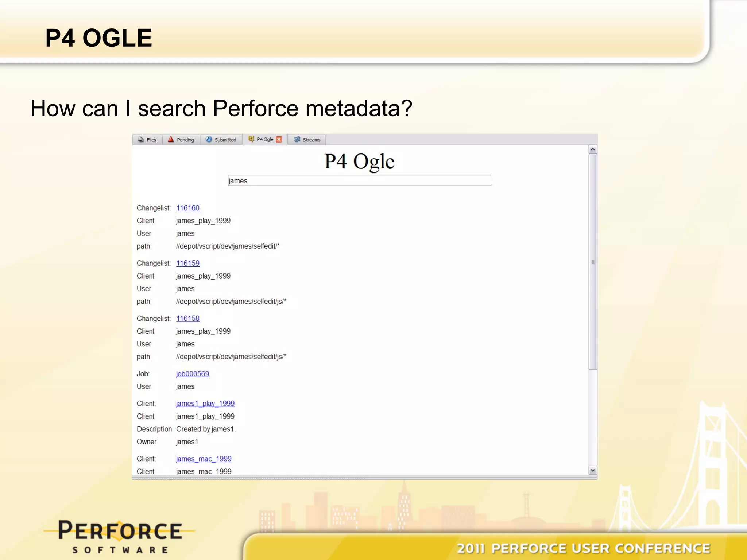Open the Streams tab
Image resolution: width=747 pixels, height=560 pixels.
(307, 140)
